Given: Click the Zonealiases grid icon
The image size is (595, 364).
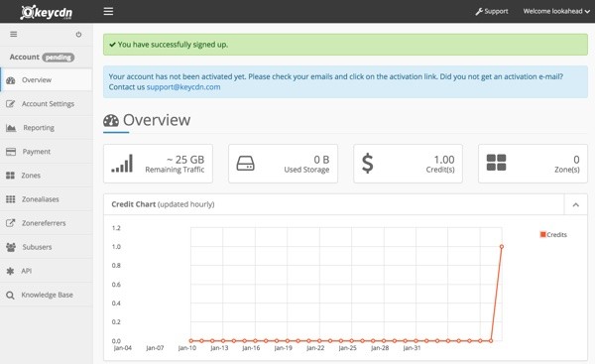Looking at the screenshot, I should [11, 199].
